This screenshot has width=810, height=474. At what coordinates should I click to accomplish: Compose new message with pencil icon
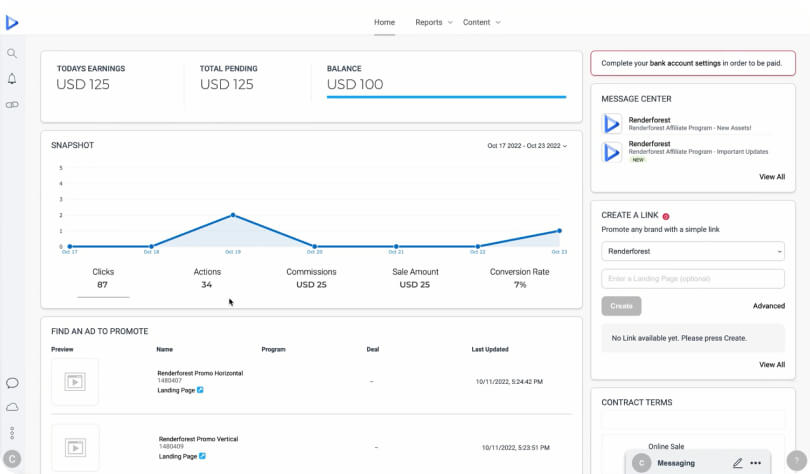(x=737, y=463)
